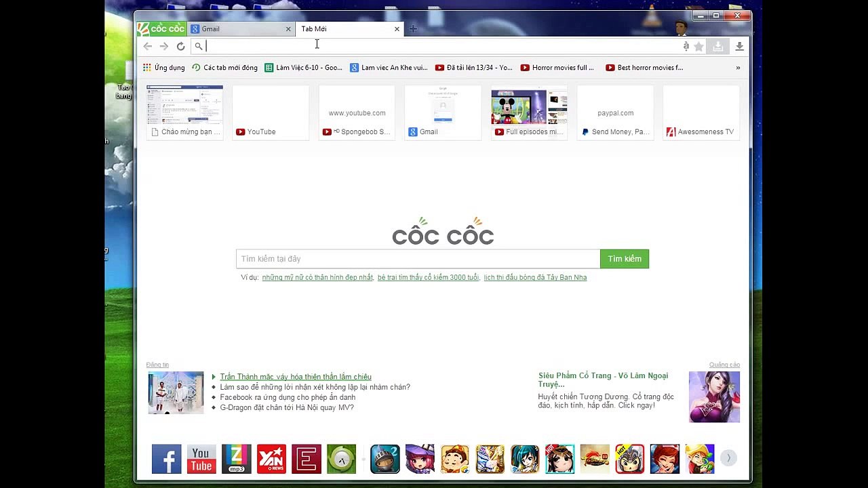
Task: Open 'Làm sao để những lời nhận xét' headline
Action: pyautogui.click(x=315, y=387)
